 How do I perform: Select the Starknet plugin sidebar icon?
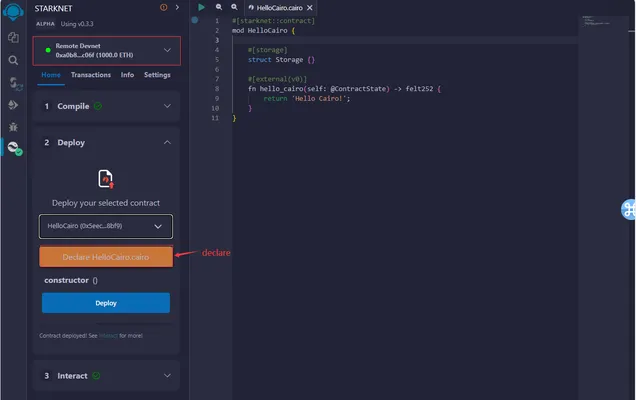15,148
